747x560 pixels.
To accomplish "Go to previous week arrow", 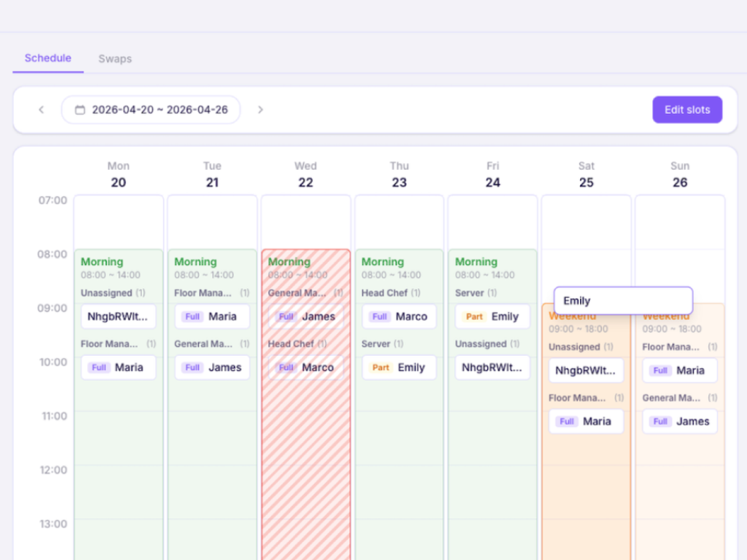I will pyautogui.click(x=41, y=110).
